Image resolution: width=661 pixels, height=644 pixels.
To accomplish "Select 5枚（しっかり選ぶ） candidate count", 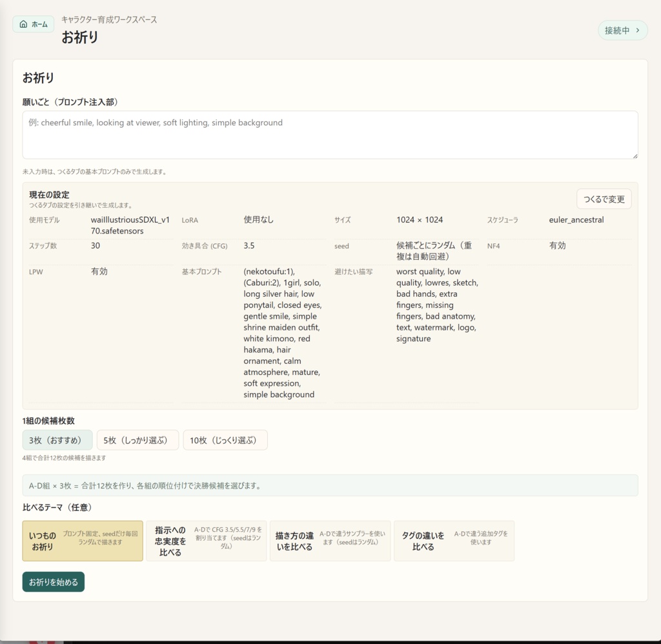I will 138,440.
